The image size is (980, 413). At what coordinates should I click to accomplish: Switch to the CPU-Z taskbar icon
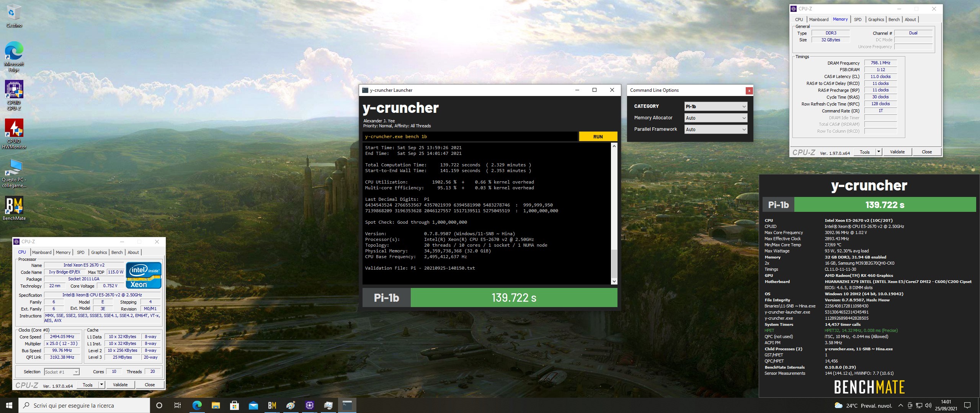pyautogui.click(x=309, y=405)
